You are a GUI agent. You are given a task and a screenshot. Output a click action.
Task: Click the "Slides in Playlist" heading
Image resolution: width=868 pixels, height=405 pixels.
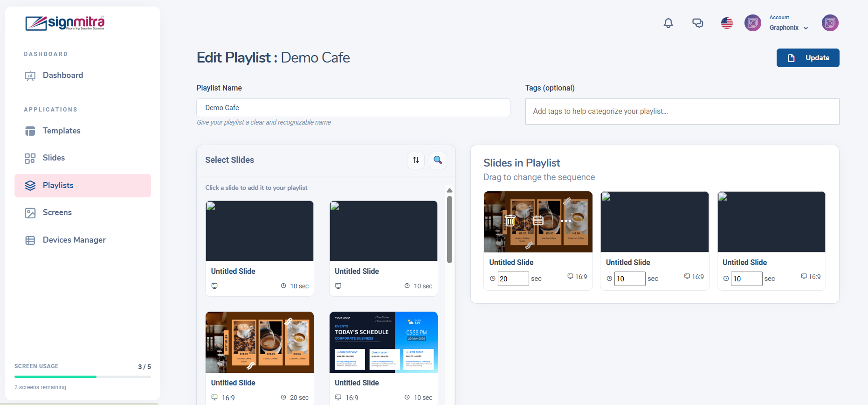coord(522,163)
